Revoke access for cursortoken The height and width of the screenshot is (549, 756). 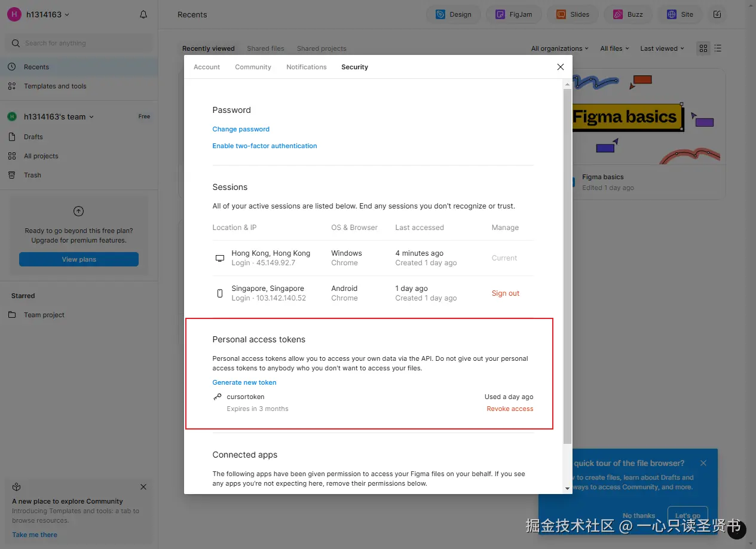pyautogui.click(x=510, y=409)
